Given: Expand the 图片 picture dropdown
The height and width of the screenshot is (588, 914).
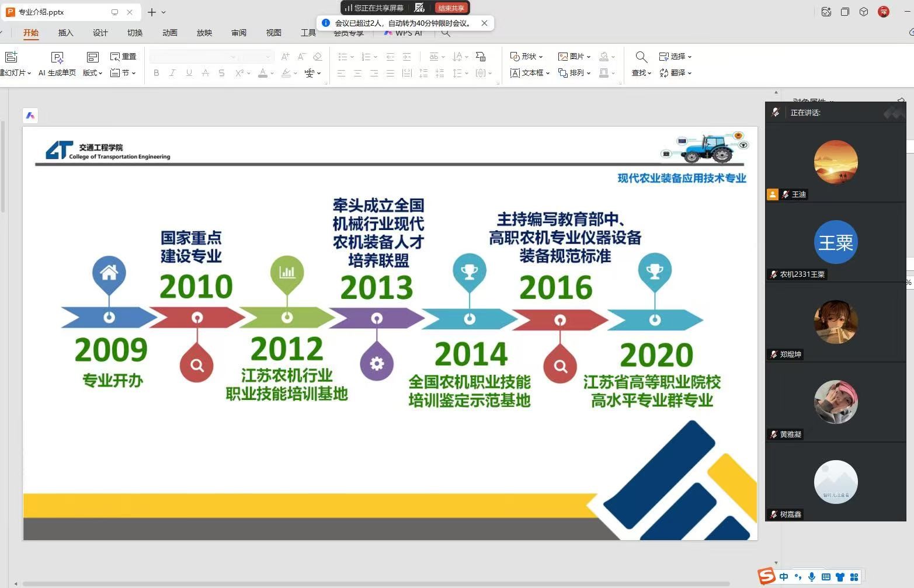Looking at the screenshot, I should pyautogui.click(x=574, y=57).
